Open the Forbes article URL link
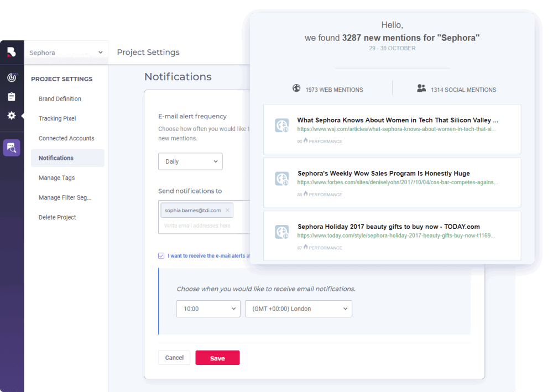The height and width of the screenshot is (392, 553). point(398,182)
